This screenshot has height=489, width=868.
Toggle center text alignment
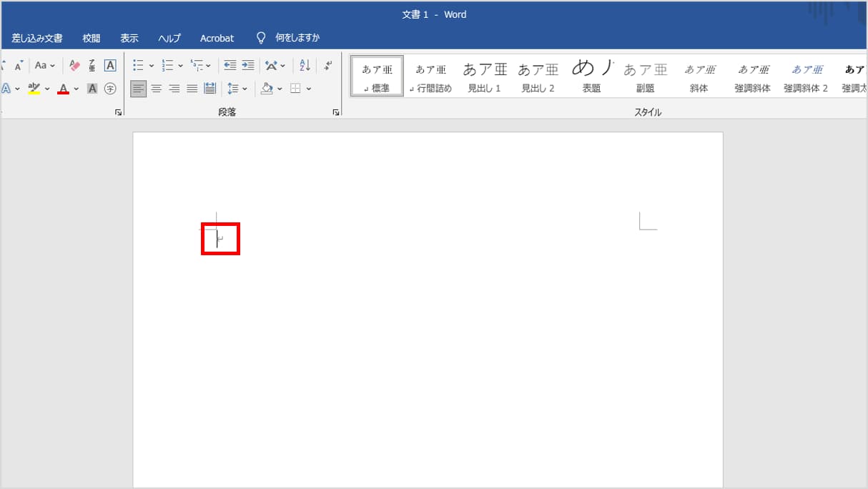(156, 89)
